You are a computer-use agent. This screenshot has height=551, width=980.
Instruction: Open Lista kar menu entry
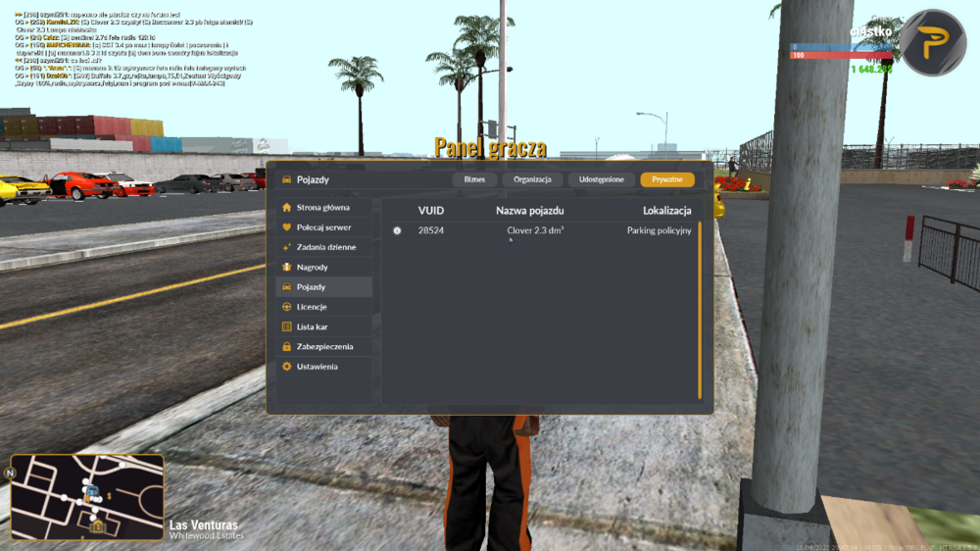pos(324,326)
